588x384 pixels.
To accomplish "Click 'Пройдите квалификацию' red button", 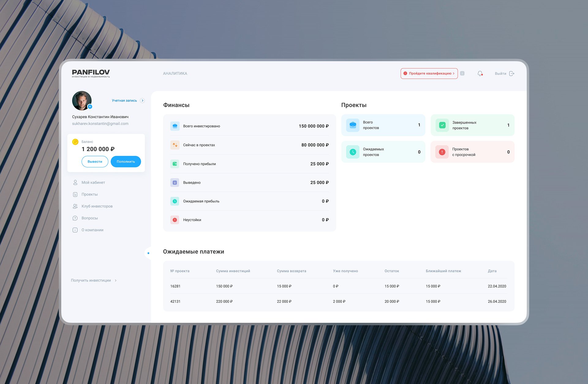I will click(x=429, y=73).
